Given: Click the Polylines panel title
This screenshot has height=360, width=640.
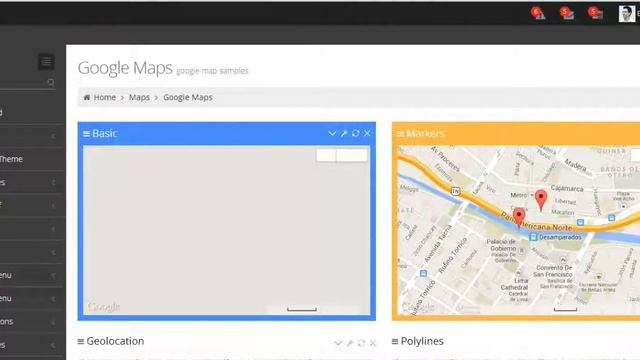Looking at the screenshot, I should 422,341.
